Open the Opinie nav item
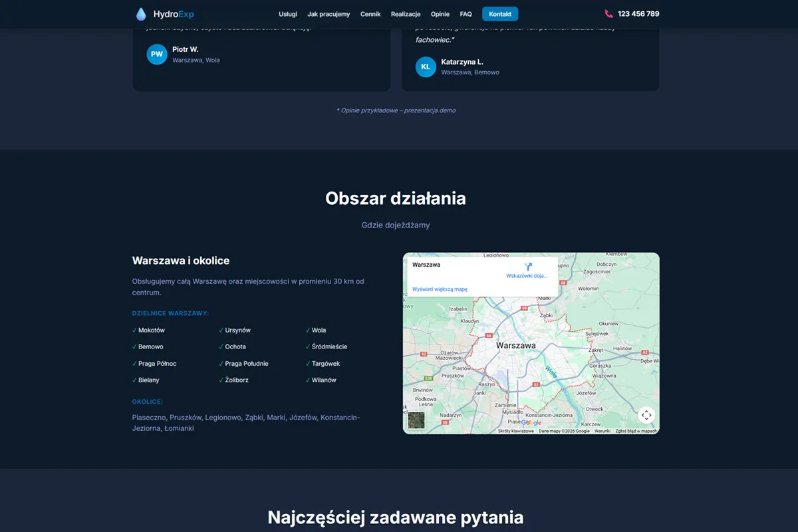The image size is (798, 532). (440, 14)
